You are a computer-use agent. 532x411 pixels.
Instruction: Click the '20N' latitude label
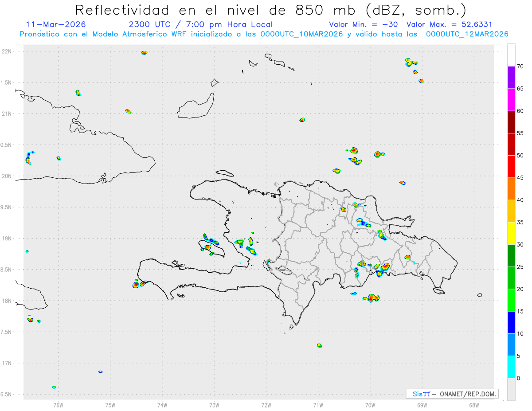[x=8, y=176]
